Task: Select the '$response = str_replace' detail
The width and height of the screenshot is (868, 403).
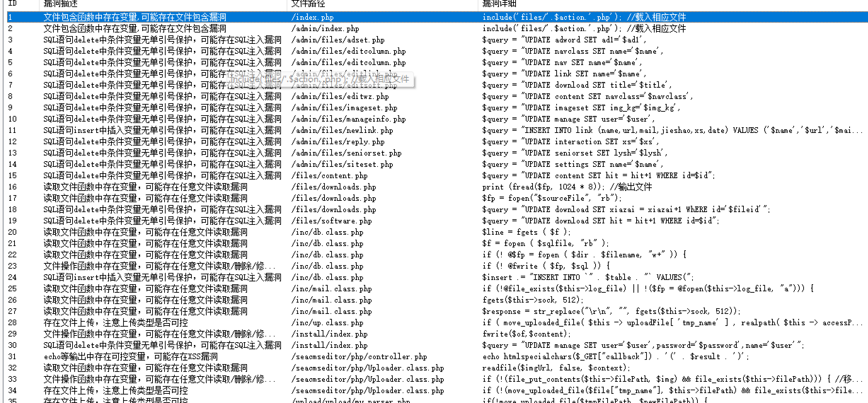Action: coord(611,311)
